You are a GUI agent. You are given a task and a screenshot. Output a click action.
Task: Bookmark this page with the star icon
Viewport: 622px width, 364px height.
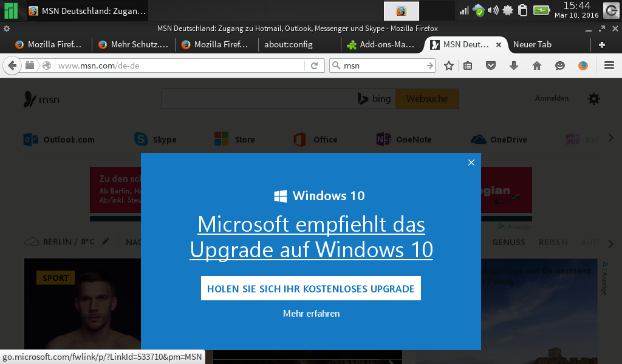pyautogui.click(x=449, y=66)
